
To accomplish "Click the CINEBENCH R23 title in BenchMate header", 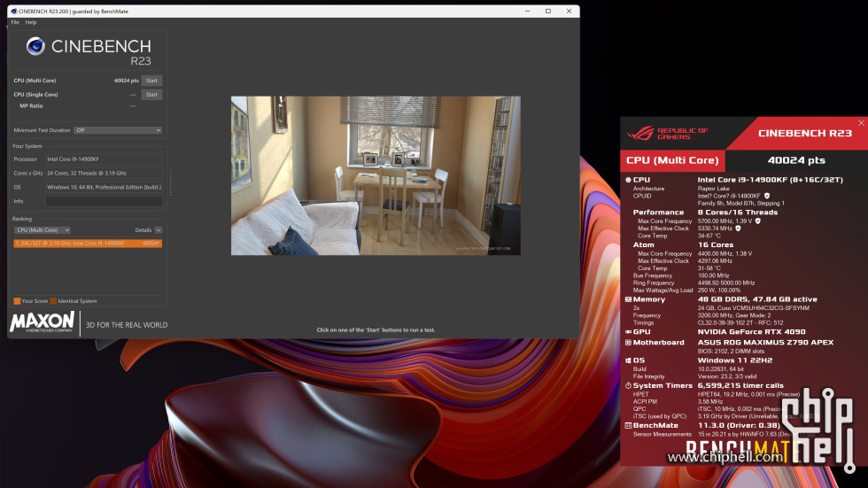I will (805, 134).
